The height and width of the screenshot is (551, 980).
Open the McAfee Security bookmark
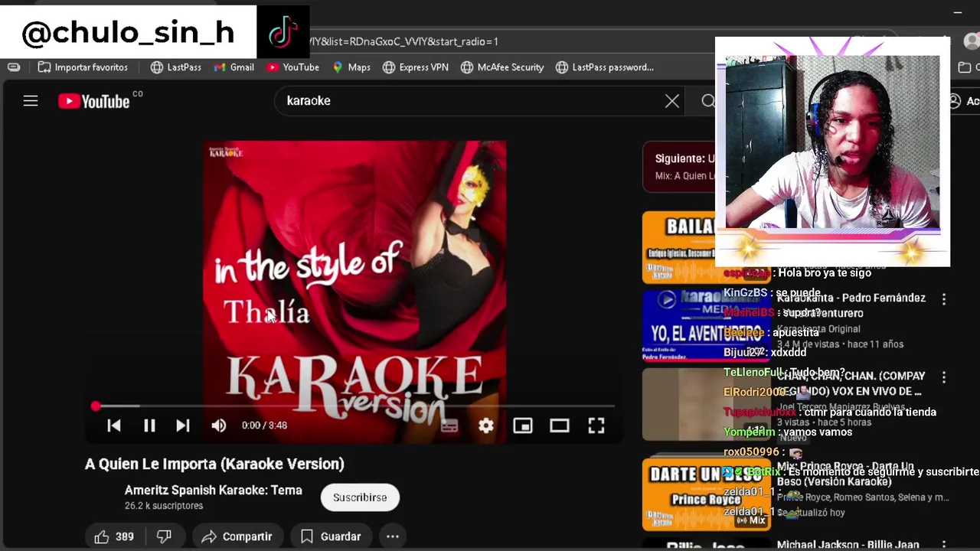[502, 67]
